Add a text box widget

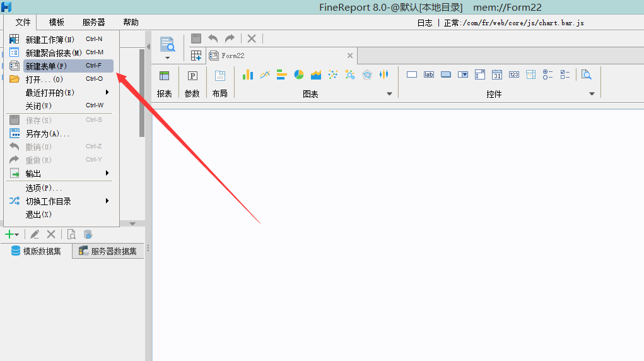tap(411, 74)
